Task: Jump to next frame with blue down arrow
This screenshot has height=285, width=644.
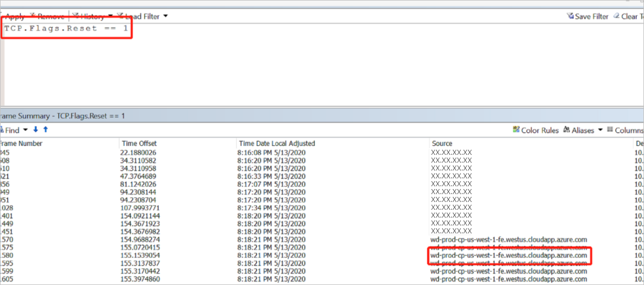Action: click(36, 130)
